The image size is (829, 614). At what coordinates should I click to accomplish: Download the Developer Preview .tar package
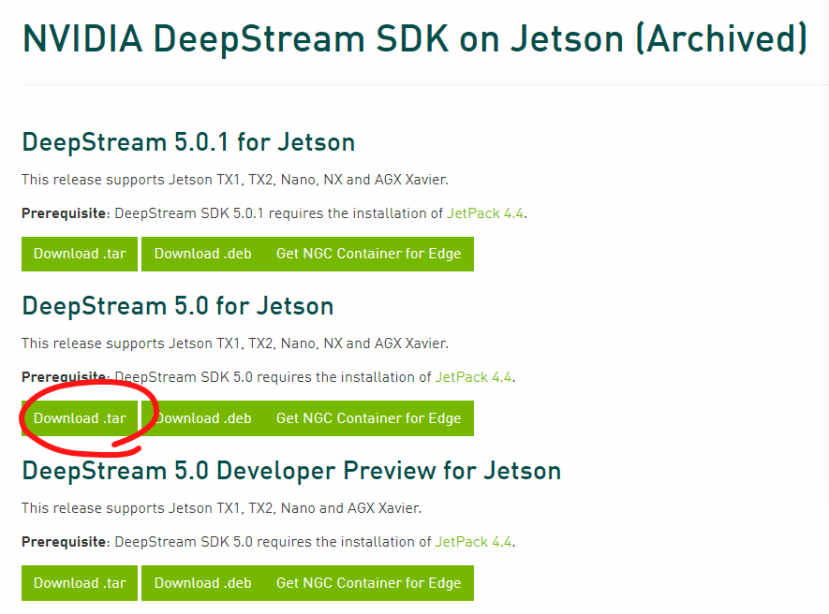(x=79, y=583)
